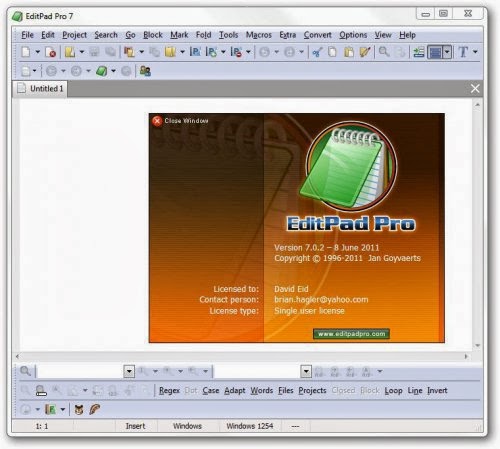Click the project close icon with red badge

click(x=236, y=52)
